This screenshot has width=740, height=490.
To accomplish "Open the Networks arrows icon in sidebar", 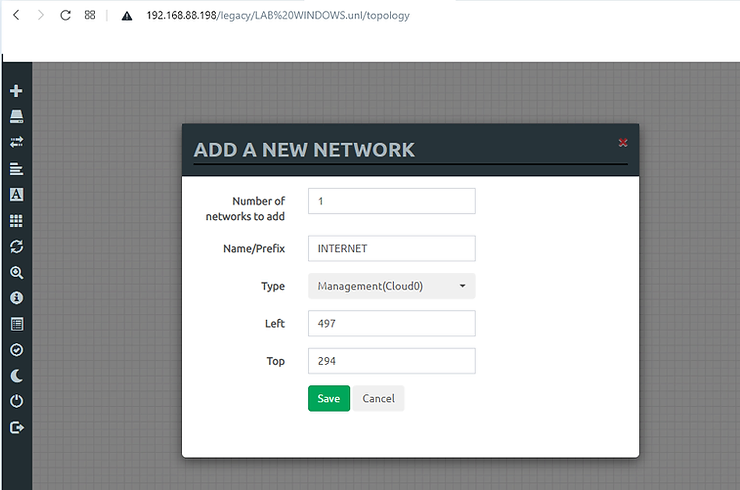I will (17, 142).
